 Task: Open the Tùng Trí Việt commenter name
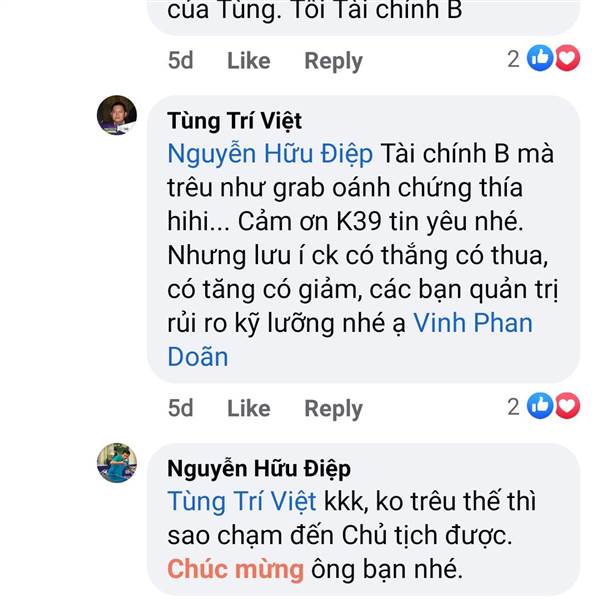[235, 121]
